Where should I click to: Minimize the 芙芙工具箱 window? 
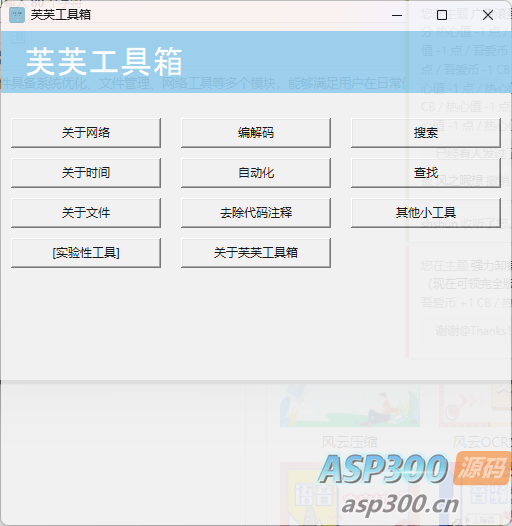click(397, 15)
